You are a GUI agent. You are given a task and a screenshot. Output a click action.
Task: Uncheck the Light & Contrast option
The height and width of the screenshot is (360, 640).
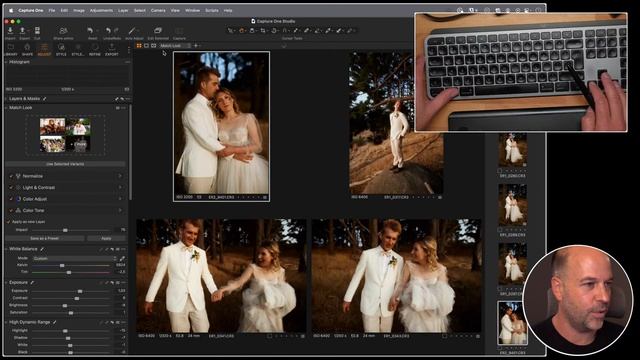tap(11, 187)
